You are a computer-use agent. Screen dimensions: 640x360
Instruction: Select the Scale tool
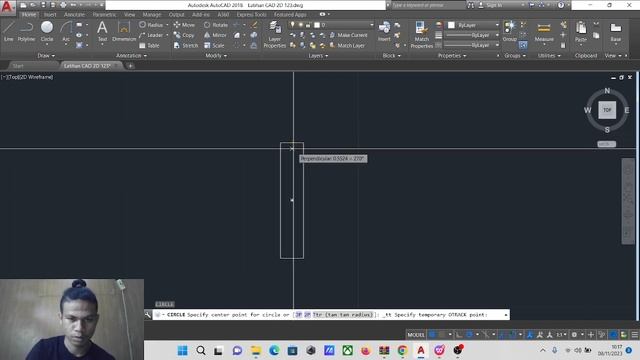tap(214, 45)
